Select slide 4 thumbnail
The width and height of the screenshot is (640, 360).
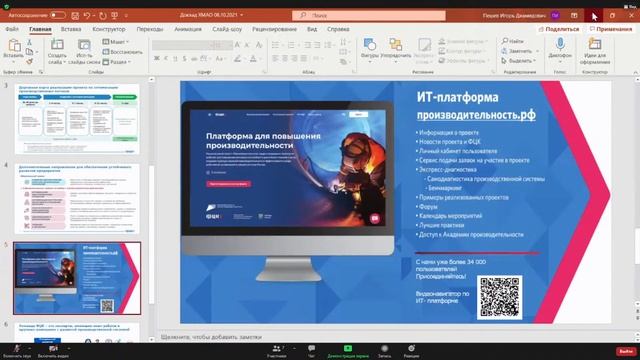pyautogui.click(x=77, y=199)
